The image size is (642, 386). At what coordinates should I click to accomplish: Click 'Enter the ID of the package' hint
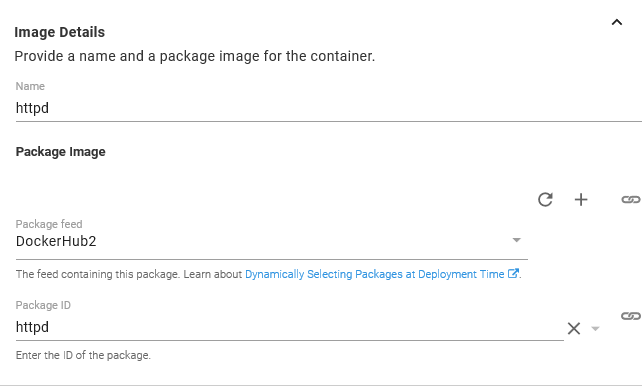coord(83,355)
